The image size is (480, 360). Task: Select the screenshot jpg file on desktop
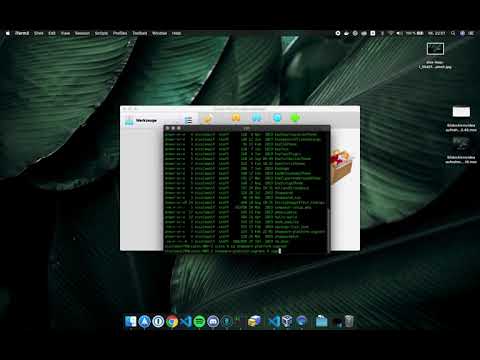pyautogui.click(x=435, y=49)
